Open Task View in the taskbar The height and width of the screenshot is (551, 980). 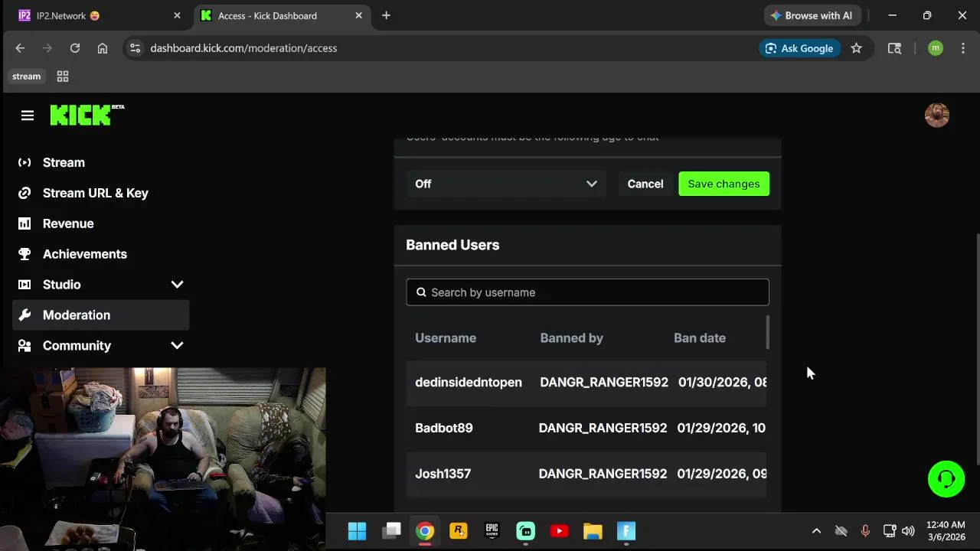pos(391,531)
